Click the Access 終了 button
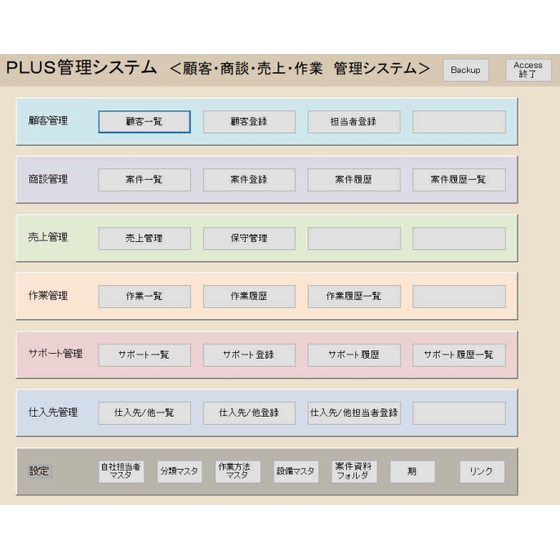560x560 pixels. click(528, 70)
